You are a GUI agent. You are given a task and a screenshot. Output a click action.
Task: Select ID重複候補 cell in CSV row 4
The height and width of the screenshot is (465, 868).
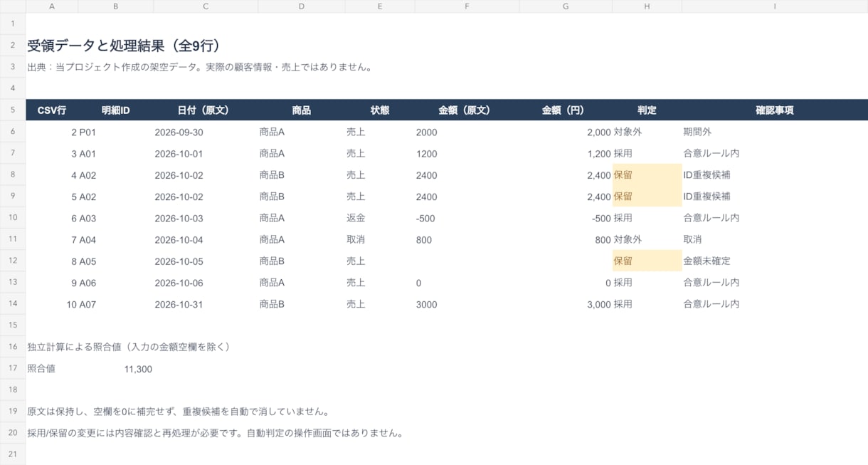tap(775, 175)
